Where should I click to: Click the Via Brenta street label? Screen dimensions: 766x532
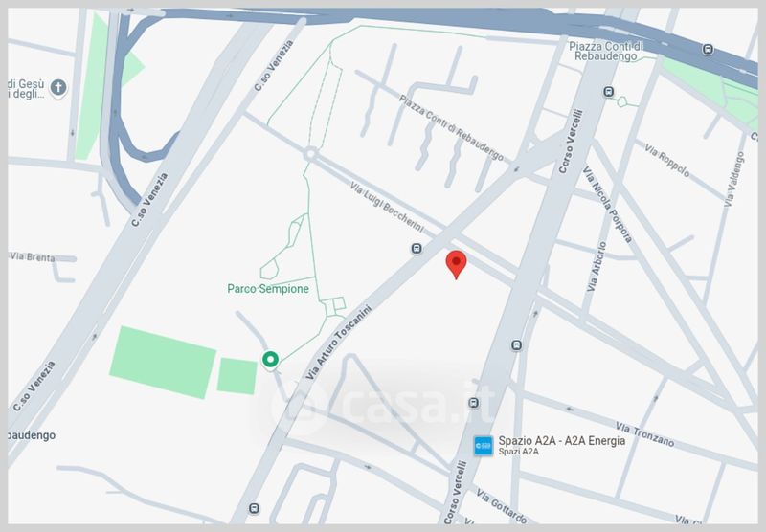33,256
